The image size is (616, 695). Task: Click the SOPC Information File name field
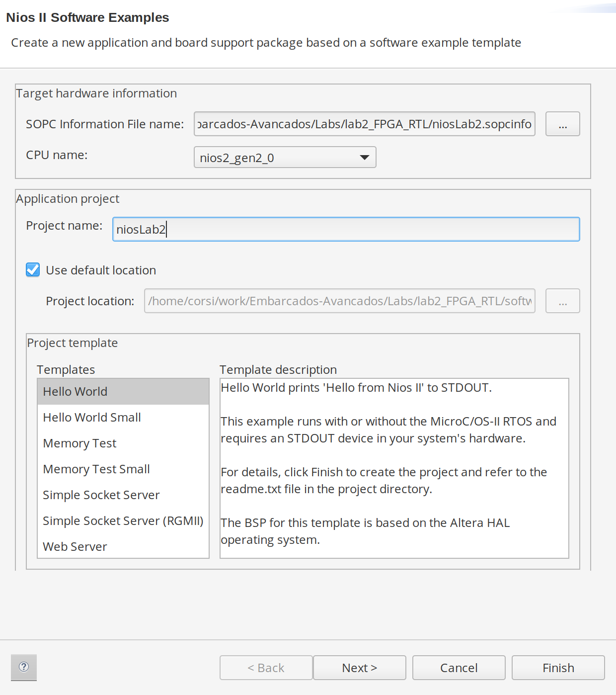coord(365,124)
